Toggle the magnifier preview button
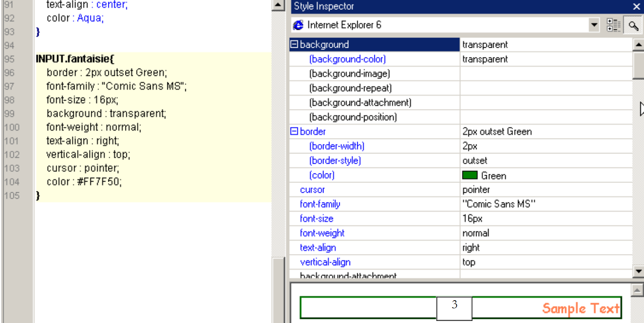644x323 pixels. point(633,25)
